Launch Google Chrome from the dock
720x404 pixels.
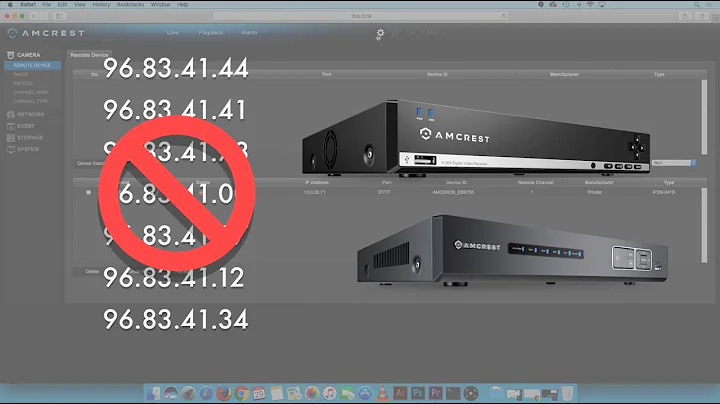click(x=241, y=393)
